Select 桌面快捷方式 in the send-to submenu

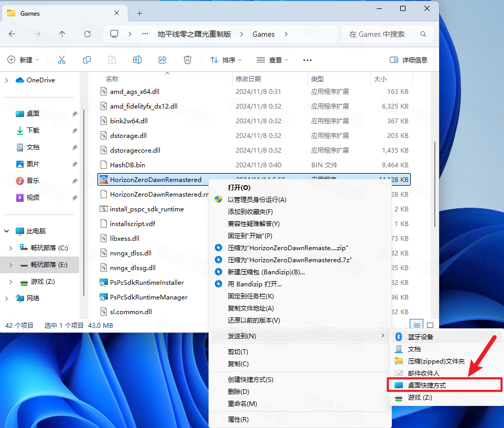444,385
